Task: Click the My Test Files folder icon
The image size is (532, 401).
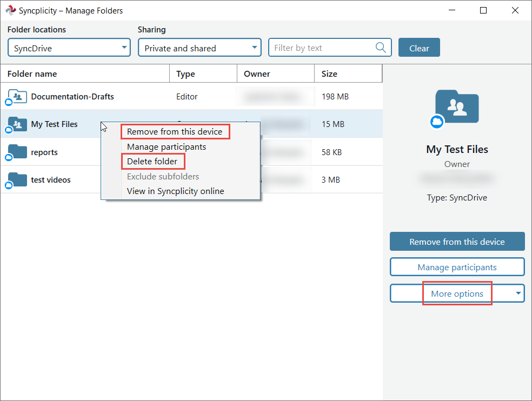Action: tap(16, 124)
